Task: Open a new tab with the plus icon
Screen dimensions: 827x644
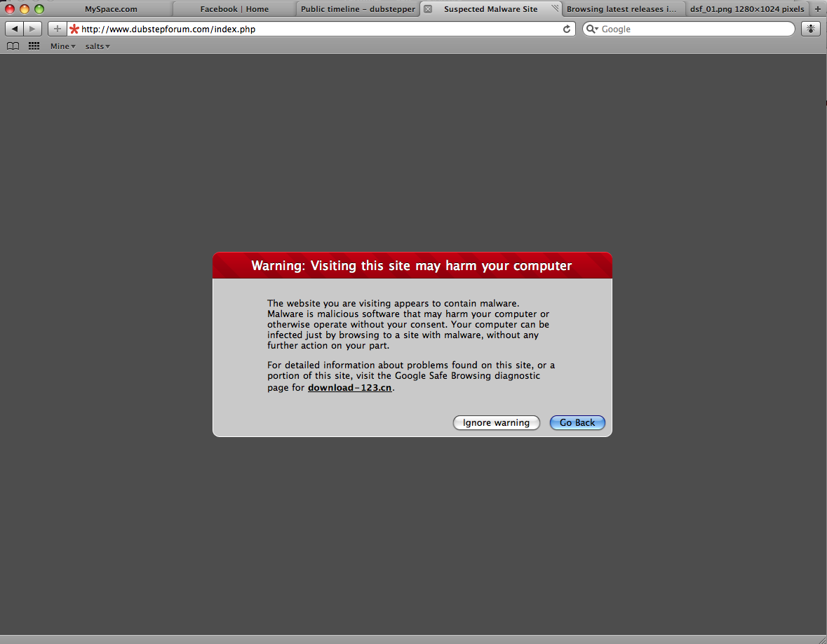Action: [x=818, y=9]
